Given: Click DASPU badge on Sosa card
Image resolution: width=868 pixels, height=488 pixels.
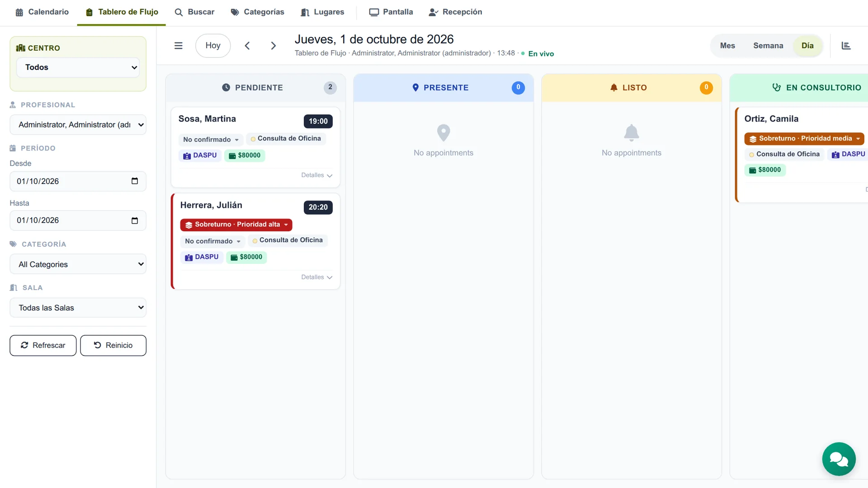Looking at the screenshot, I should [200, 155].
